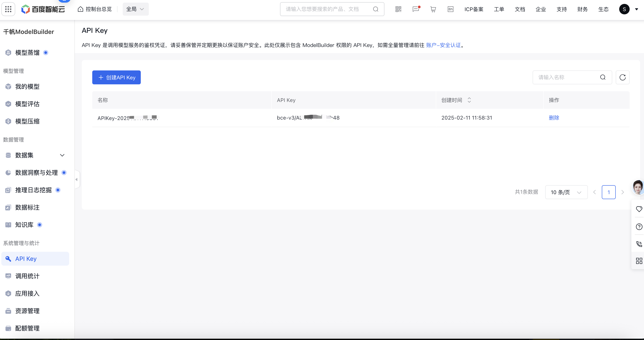Toggle sort by 创建时间 column
The width and height of the screenshot is (644, 340).
point(469,100)
